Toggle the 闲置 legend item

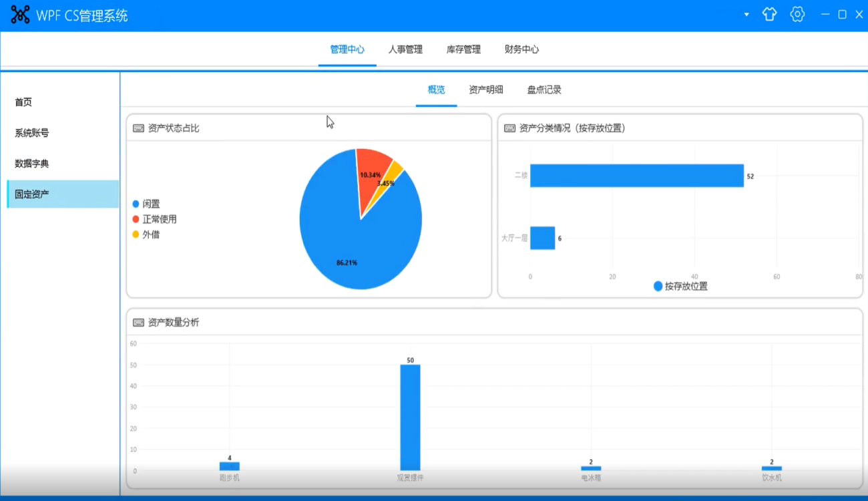tap(146, 204)
